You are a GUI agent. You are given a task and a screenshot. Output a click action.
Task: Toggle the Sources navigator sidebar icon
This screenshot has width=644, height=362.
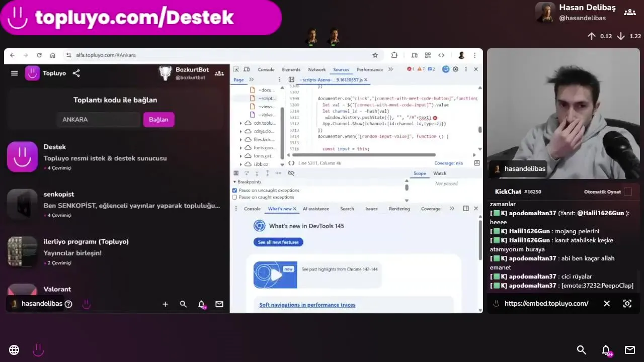click(x=291, y=80)
